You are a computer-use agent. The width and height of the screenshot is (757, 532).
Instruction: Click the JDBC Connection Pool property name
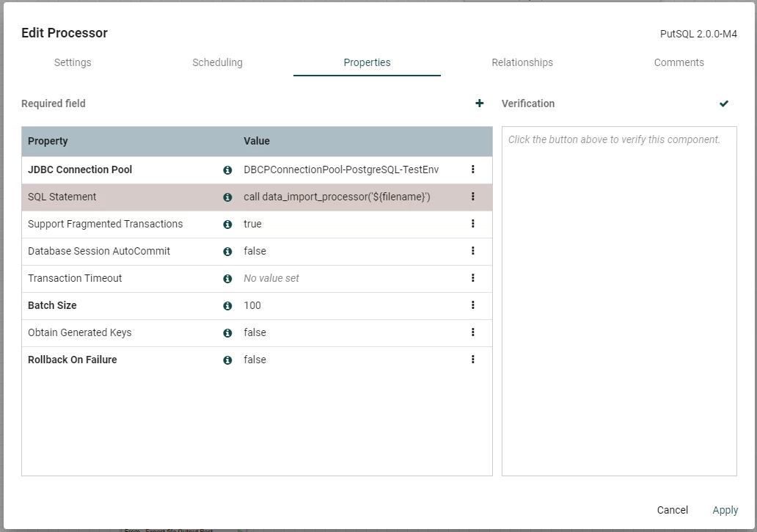pos(80,170)
